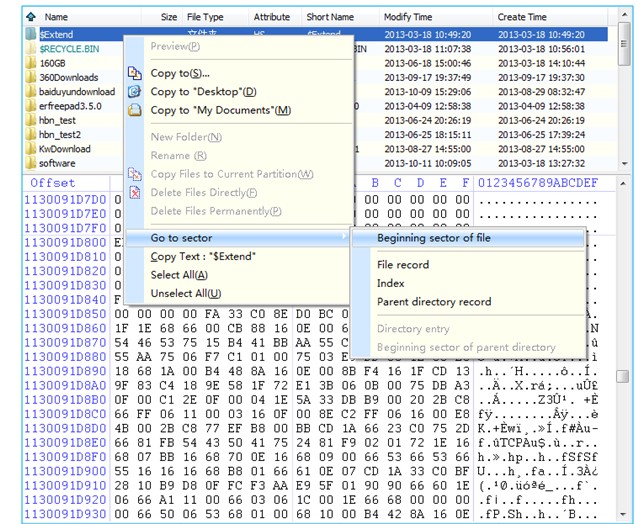Sort by the File Type column header
Screen dimensions: 635x524
pos(205,17)
